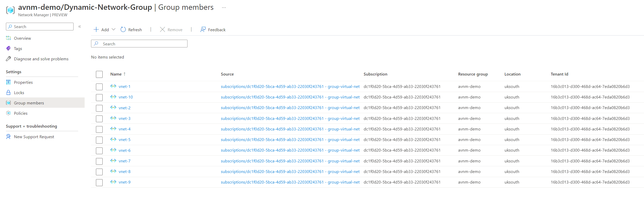The height and width of the screenshot is (207, 644).
Task: Focus the sidebar Search field
Action: coord(40,27)
